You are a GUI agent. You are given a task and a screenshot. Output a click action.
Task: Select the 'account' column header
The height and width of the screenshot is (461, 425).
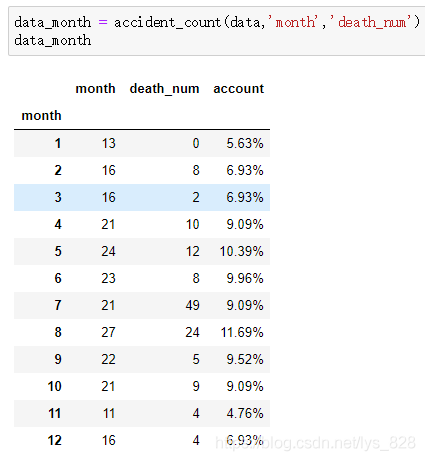[239, 89]
